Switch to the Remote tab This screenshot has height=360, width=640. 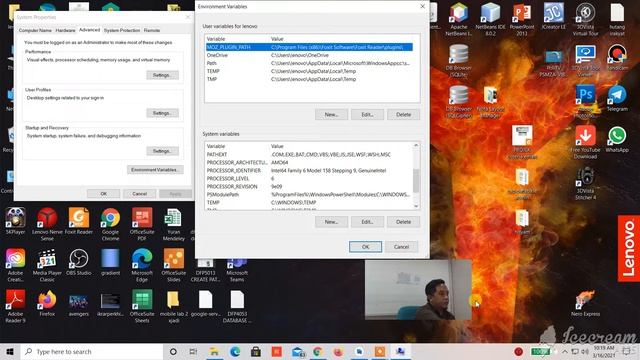152,30
